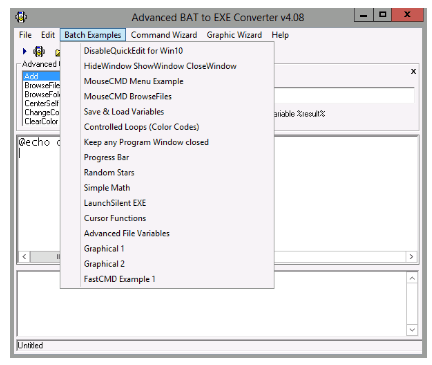Close the advanced commands panel with X

pyautogui.click(x=413, y=71)
